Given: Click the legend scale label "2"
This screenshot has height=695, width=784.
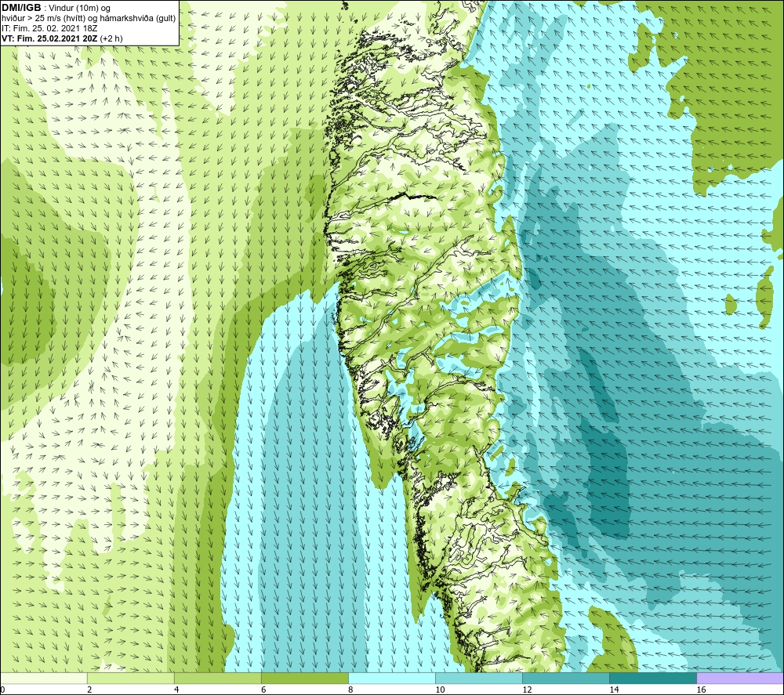Looking at the screenshot, I should (x=89, y=690).
